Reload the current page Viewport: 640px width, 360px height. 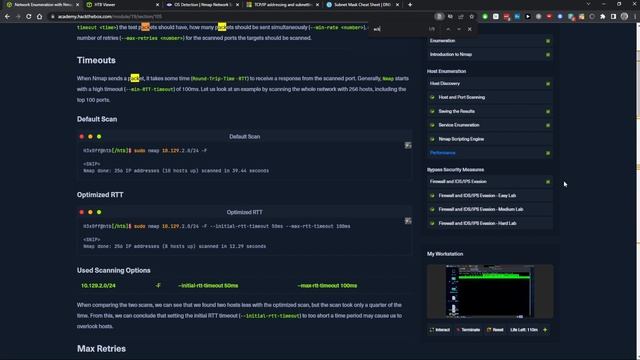[29, 17]
